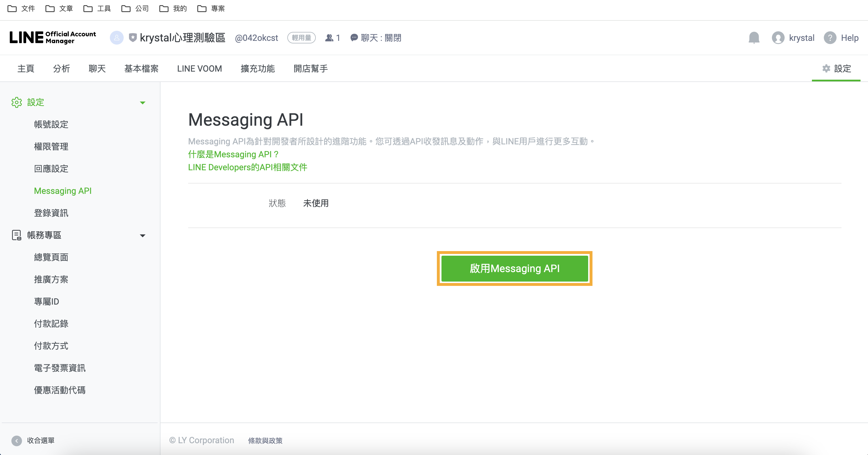This screenshot has width=868, height=455.
Task: Open the 擴充功能 tab
Action: point(258,68)
